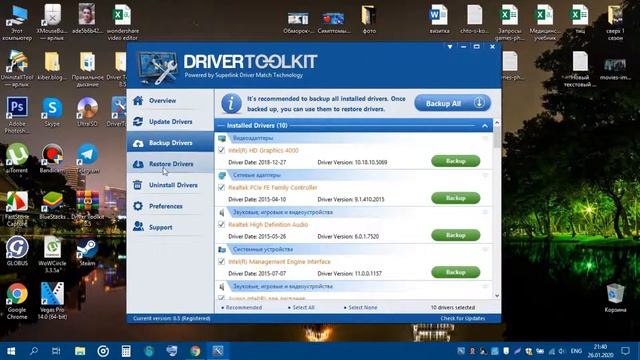Open the Recycle Bin on desktop
640x360 pixels.
[x=615, y=298]
